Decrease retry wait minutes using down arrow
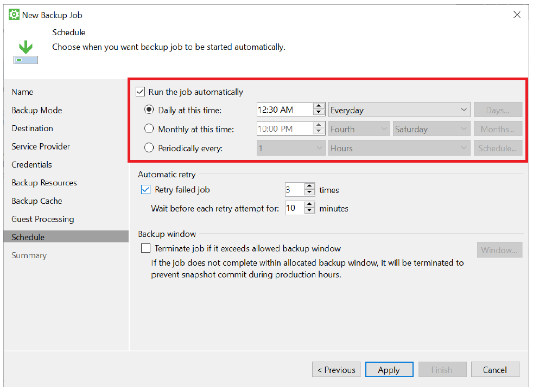 coord(309,211)
